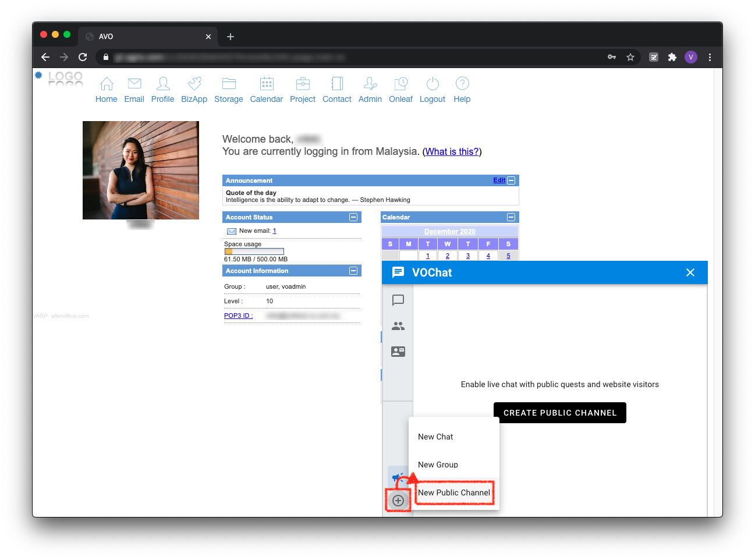Collapse the Announcement panel

(511, 180)
